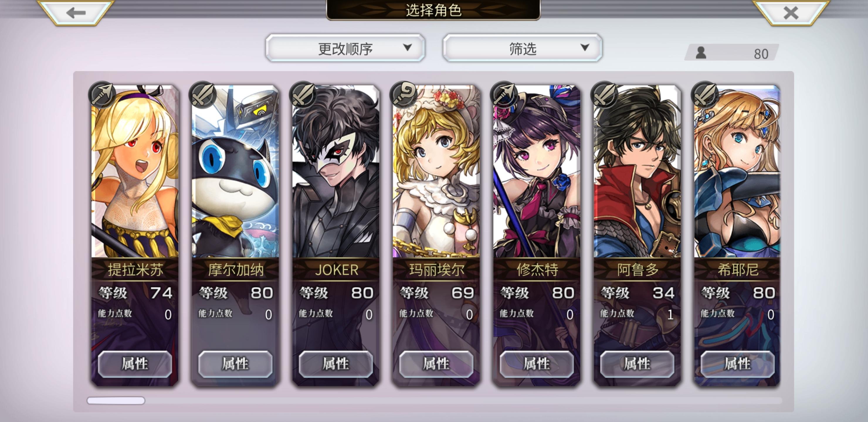Click the character count person icon
This screenshot has height=422, width=868.
[x=701, y=53]
